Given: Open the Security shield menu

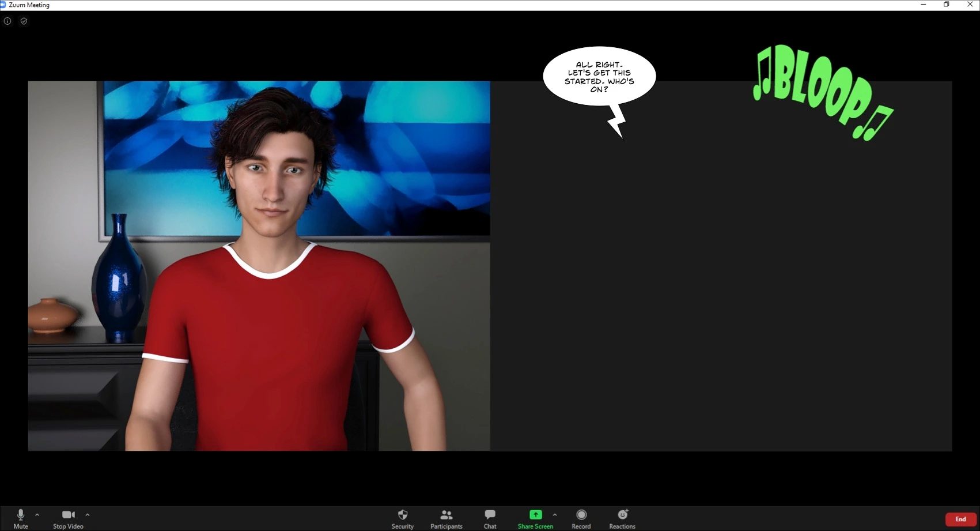Looking at the screenshot, I should tap(402, 518).
